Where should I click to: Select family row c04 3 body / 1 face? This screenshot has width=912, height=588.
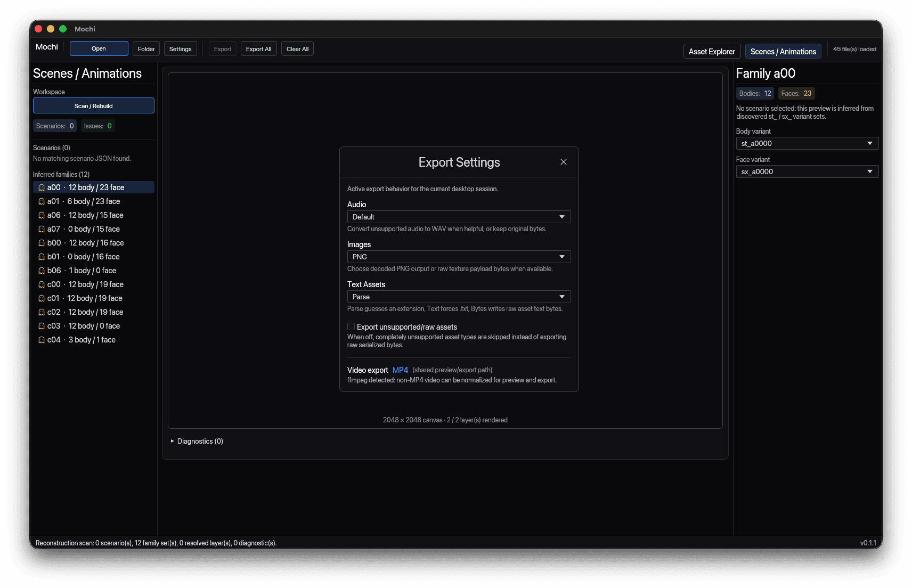(94, 340)
